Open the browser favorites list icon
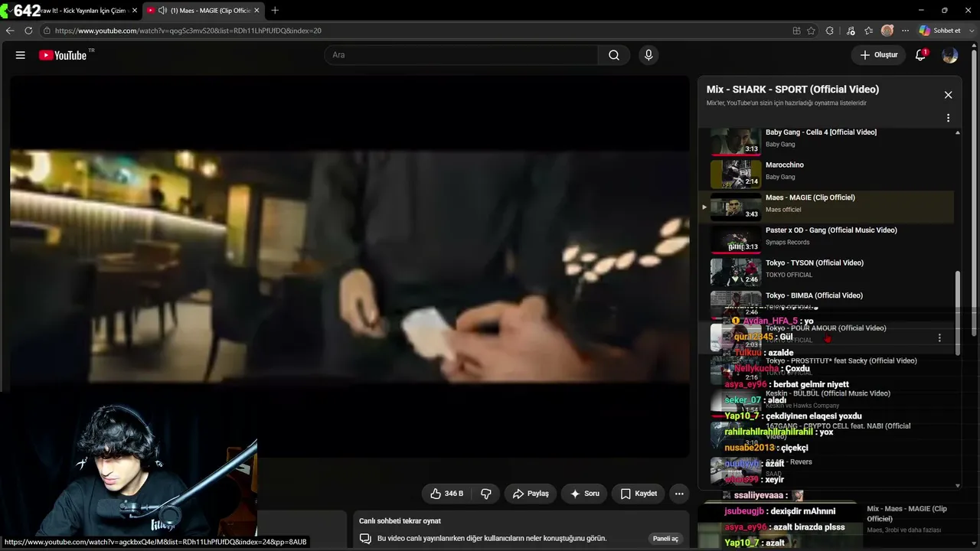 click(x=868, y=31)
